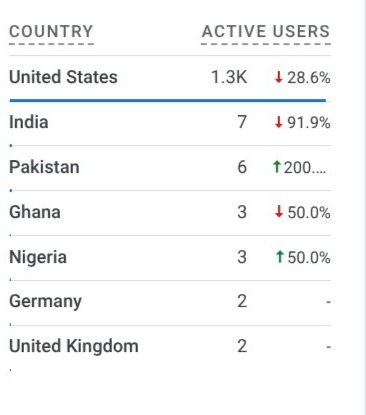Image resolution: width=366 pixels, height=415 pixels.
Task: Select the Germany country name
Action: [x=45, y=302]
